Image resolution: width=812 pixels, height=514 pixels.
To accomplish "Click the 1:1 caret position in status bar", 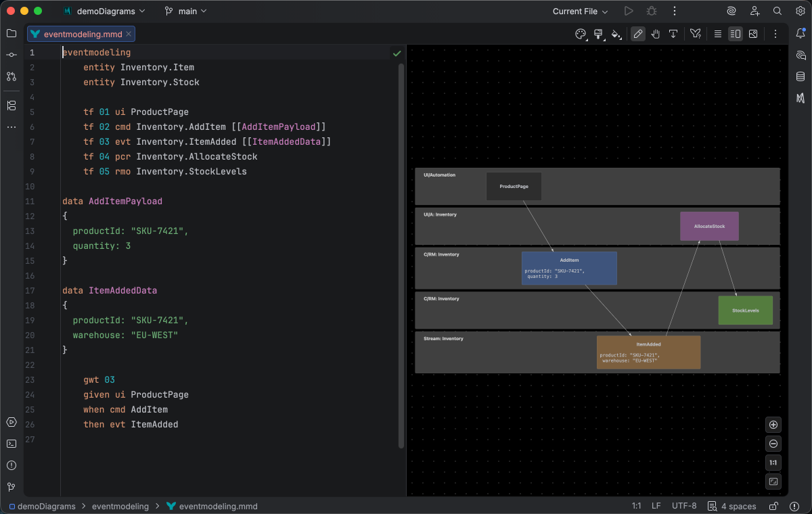I will coord(637,506).
